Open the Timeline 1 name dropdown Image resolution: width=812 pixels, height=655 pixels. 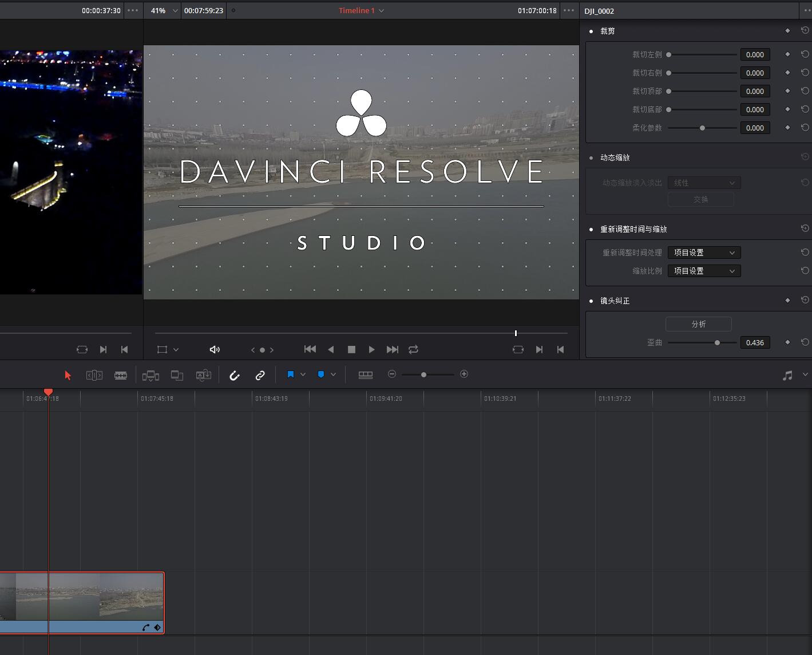(x=361, y=10)
